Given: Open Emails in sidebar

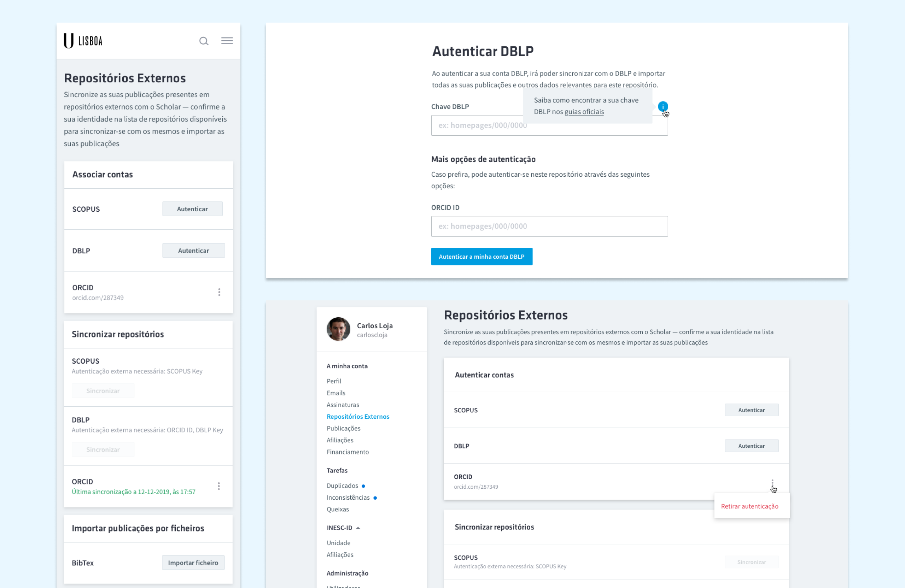Looking at the screenshot, I should (x=336, y=393).
